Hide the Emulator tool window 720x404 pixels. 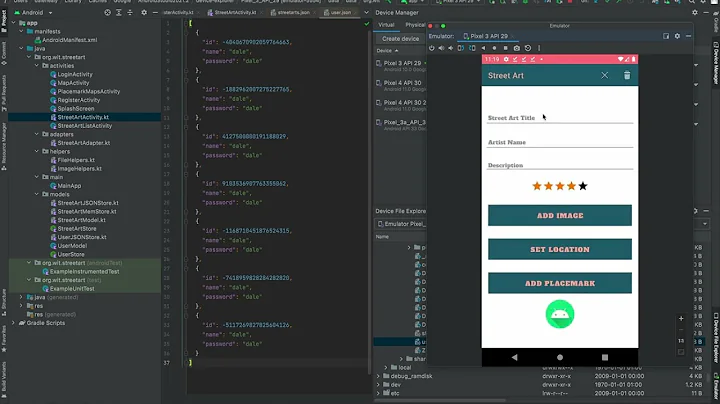coord(688,36)
